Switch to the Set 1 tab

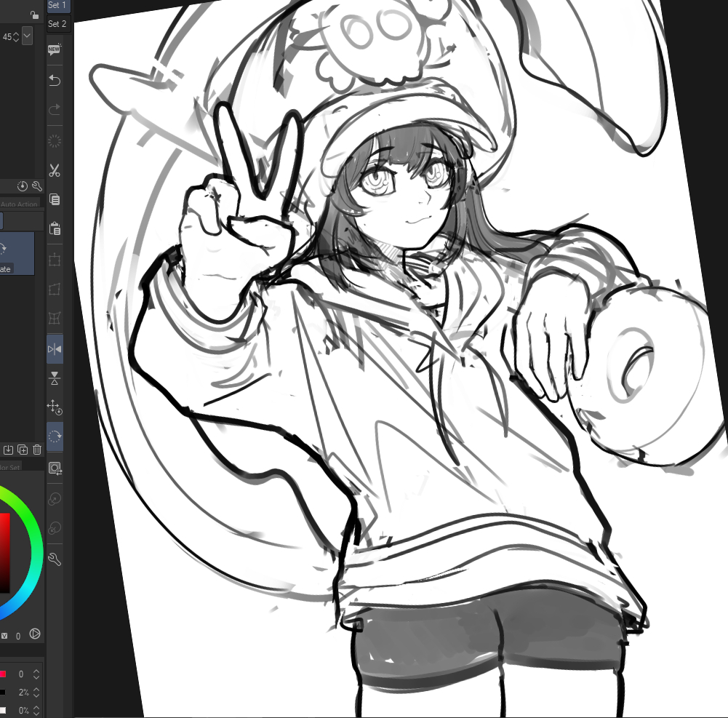click(57, 6)
